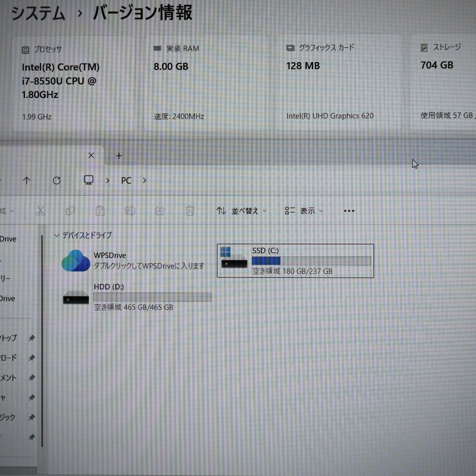Screen dimensions: 476x476
Task: Click the Delete trash can icon
Action: pos(190,211)
